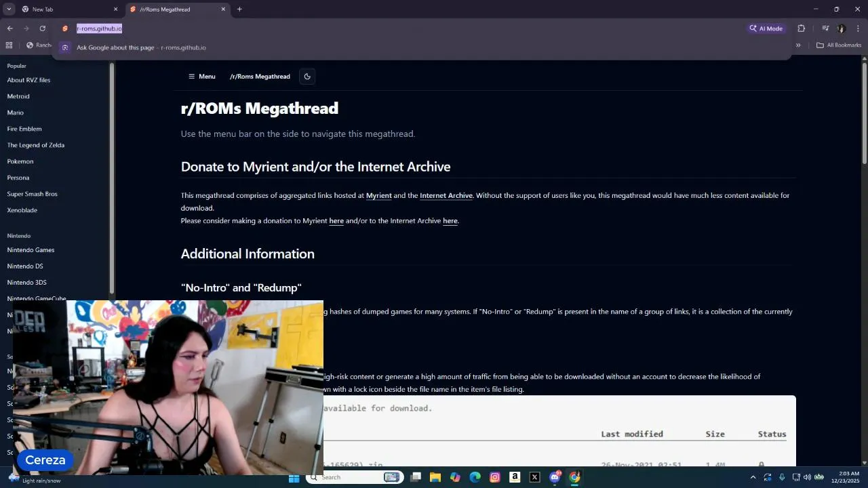Image resolution: width=868 pixels, height=488 pixels.
Task: Click the microphone tray icon
Action: click(782, 477)
